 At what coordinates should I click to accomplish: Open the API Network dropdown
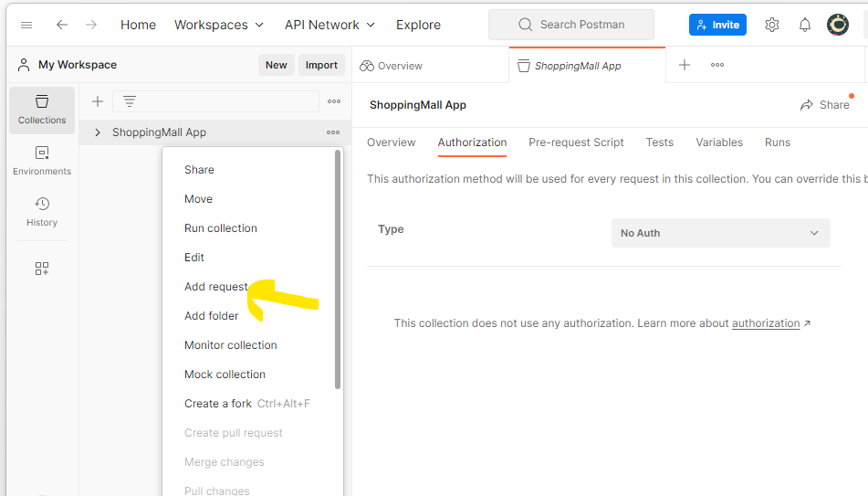pos(329,25)
